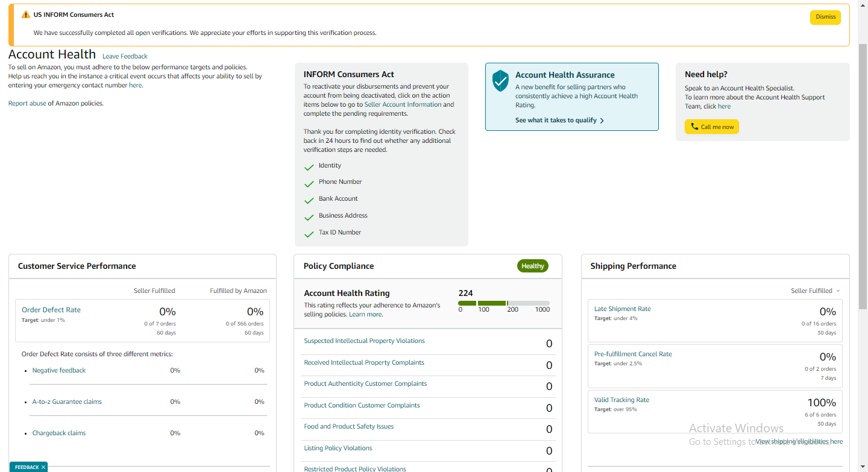Click the Customer Service Performance heading
The height and width of the screenshot is (472, 868).
pyautogui.click(x=77, y=266)
